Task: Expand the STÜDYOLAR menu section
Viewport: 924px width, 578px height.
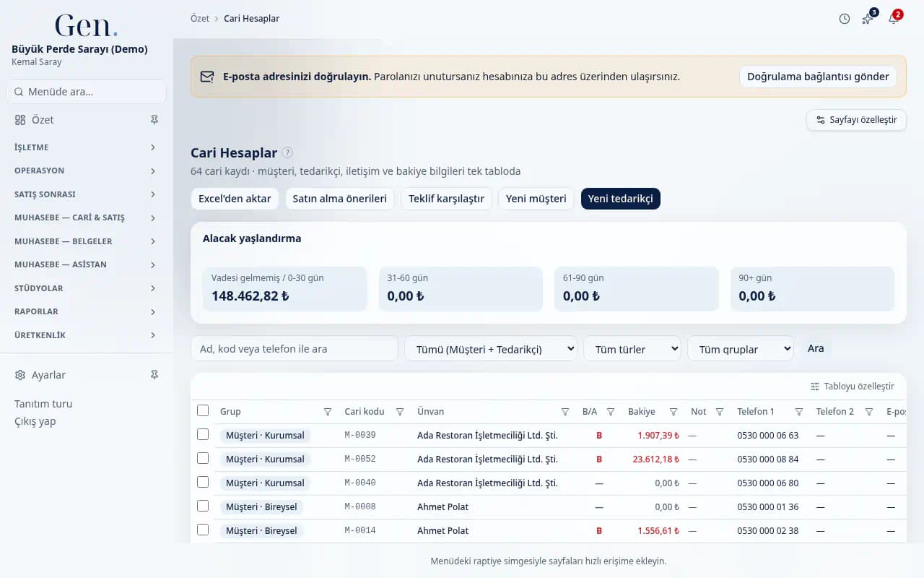Action: click(86, 288)
